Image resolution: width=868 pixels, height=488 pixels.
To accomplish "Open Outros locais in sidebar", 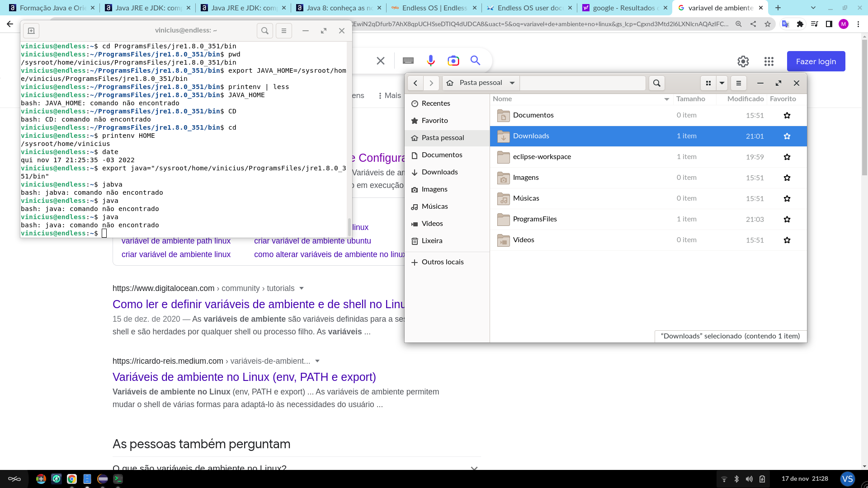I will point(447,262).
